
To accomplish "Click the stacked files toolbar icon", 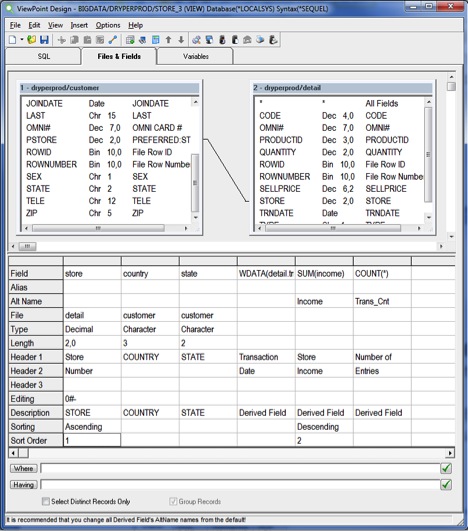I will [x=143, y=40].
